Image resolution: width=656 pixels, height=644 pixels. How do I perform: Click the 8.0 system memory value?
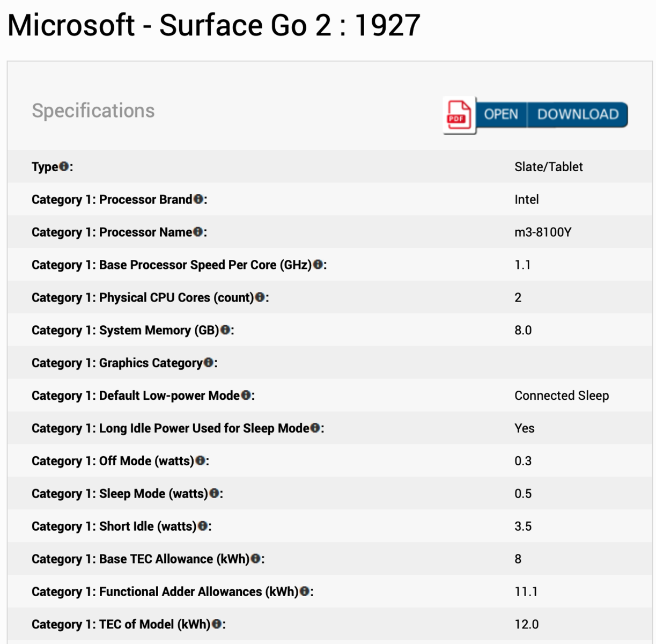[x=523, y=331]
